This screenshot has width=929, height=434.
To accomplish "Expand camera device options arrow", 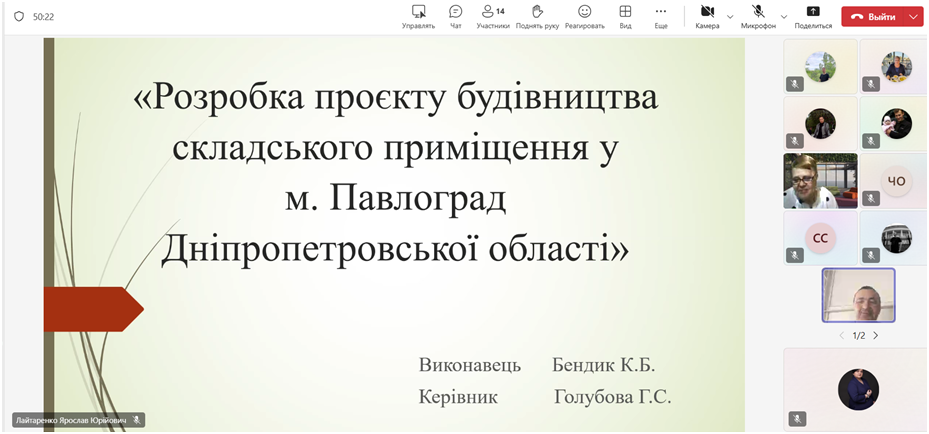I will [x=730, y=17].
